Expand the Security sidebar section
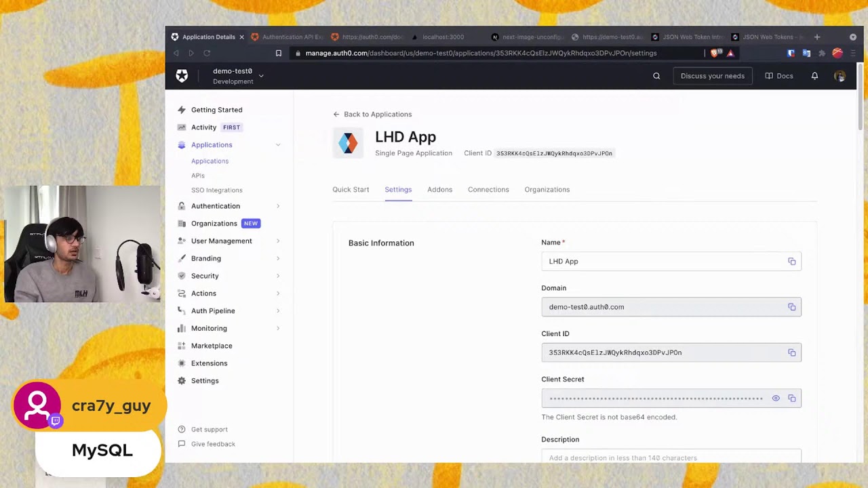Screen dimensions: 868x488 point(278,276)
